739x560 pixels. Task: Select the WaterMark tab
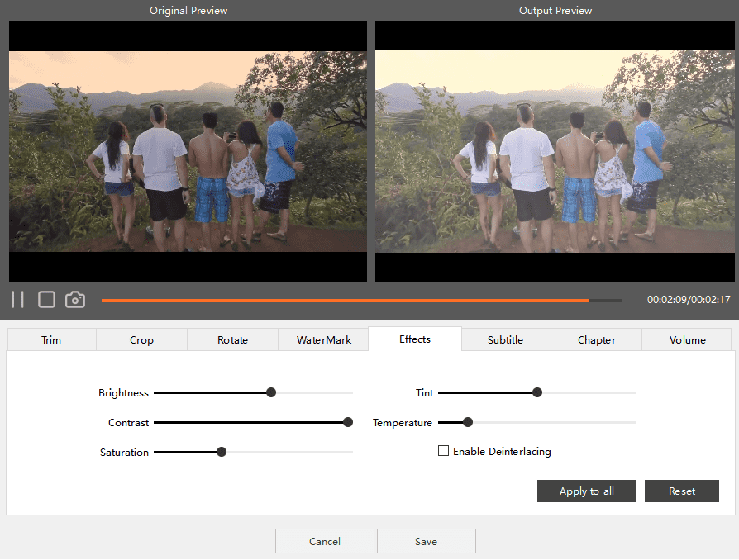pyautogui.click(x=324, y=339)
